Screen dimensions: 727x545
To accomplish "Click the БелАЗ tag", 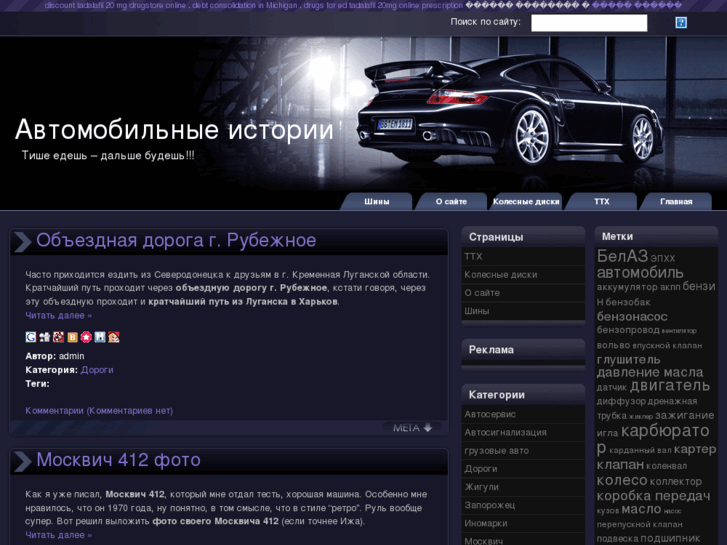I will tap(622, 256).
